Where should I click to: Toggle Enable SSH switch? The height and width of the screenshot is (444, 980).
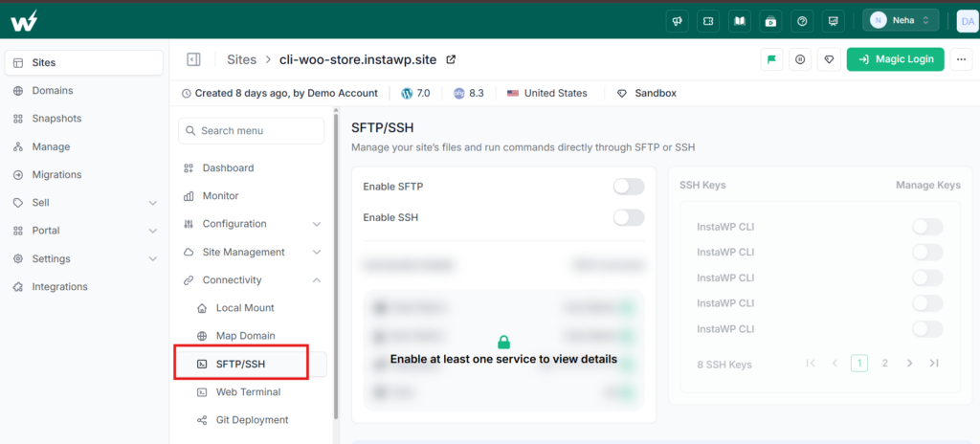628,217
